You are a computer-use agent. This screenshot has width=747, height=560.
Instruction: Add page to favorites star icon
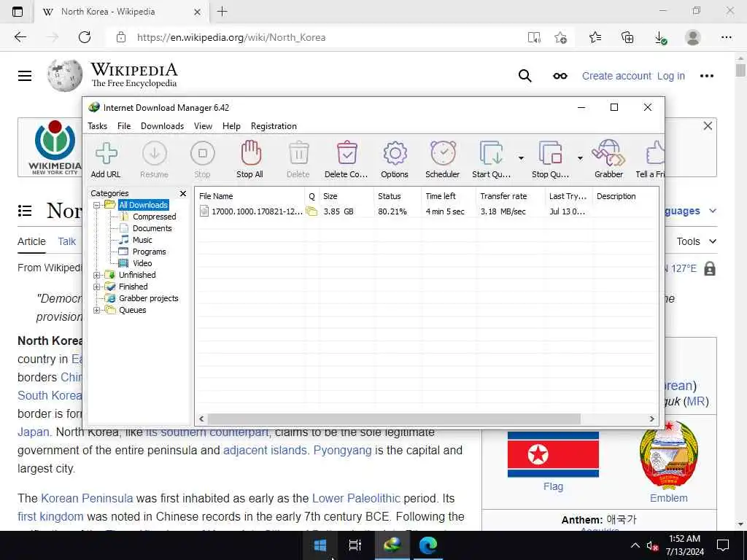(x=561, y=37)
